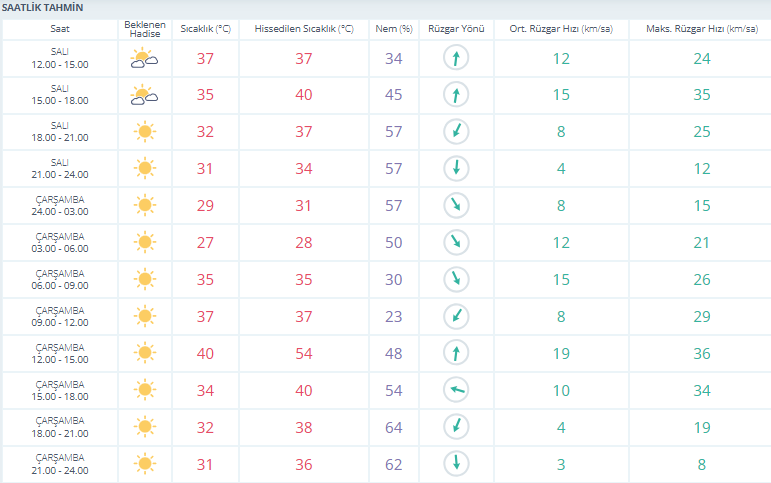This screenshot has width=771, height=483.
Task: Select the Sıcaklık (°C) column header
Action: (205, 29)
